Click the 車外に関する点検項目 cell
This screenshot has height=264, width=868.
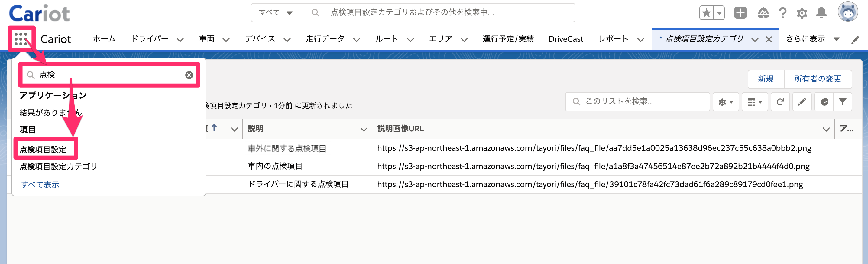[287, 149]
